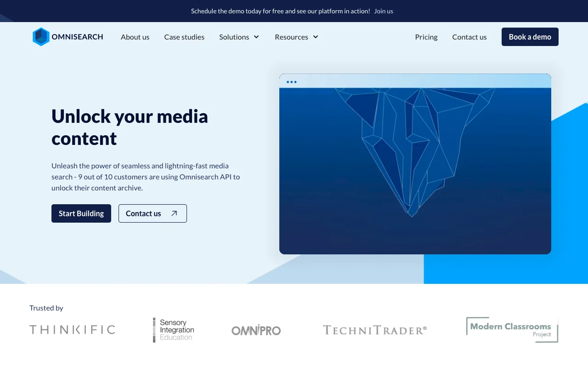Open the Pricing page

(426, 37)
